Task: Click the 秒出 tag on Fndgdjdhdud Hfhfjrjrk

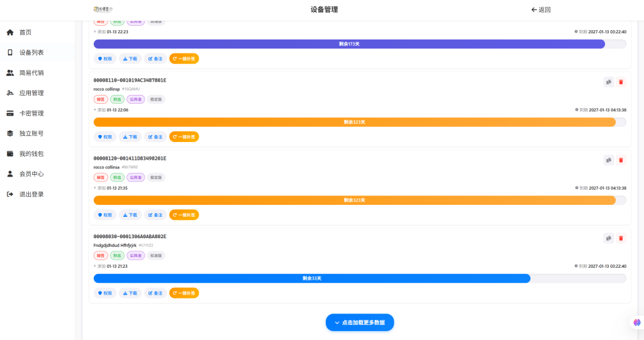Action: 117,255
